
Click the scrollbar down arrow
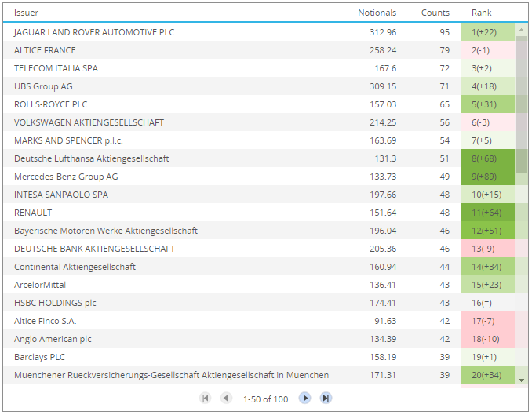(521, 380)
